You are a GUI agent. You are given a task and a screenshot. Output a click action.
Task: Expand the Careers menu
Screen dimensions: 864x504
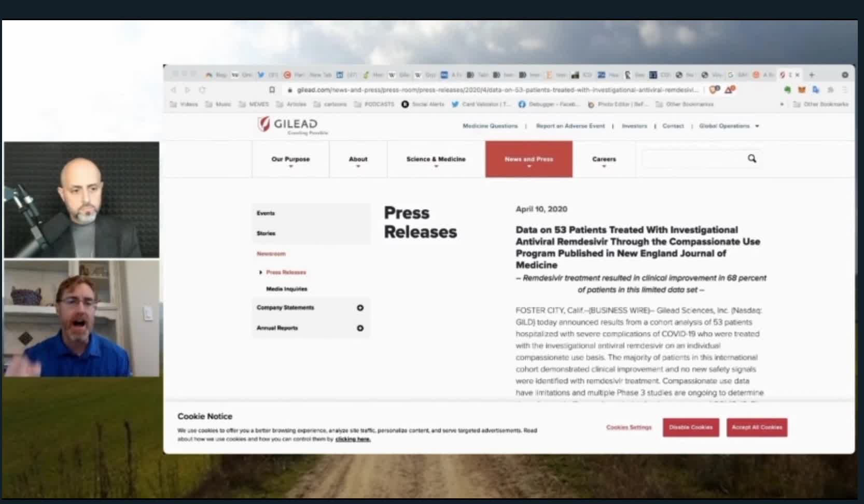click(604, 160)
